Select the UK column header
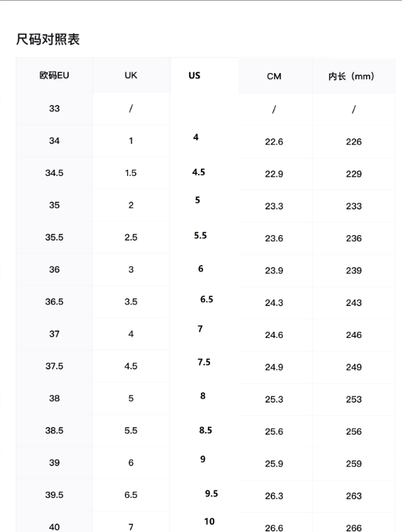This screenshot has height=532, width=402. [131, 75]
